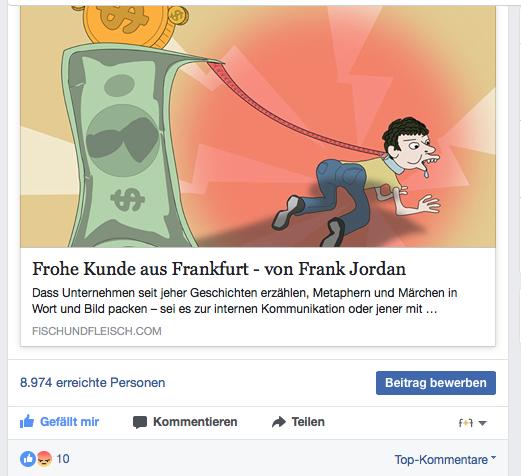Viewport: 521px width, 476px height.
Task: Click the blue like reaction badge
Action: click(28, 459)
